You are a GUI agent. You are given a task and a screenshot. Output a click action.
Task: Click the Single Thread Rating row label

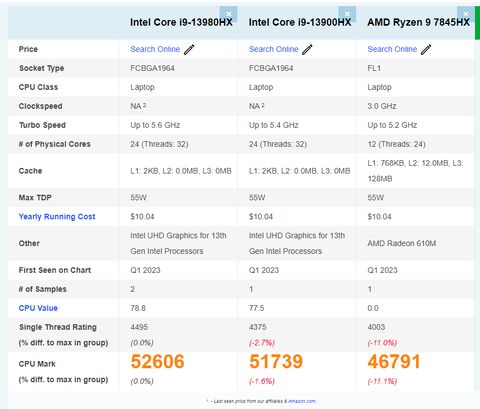tap(58, 327)
